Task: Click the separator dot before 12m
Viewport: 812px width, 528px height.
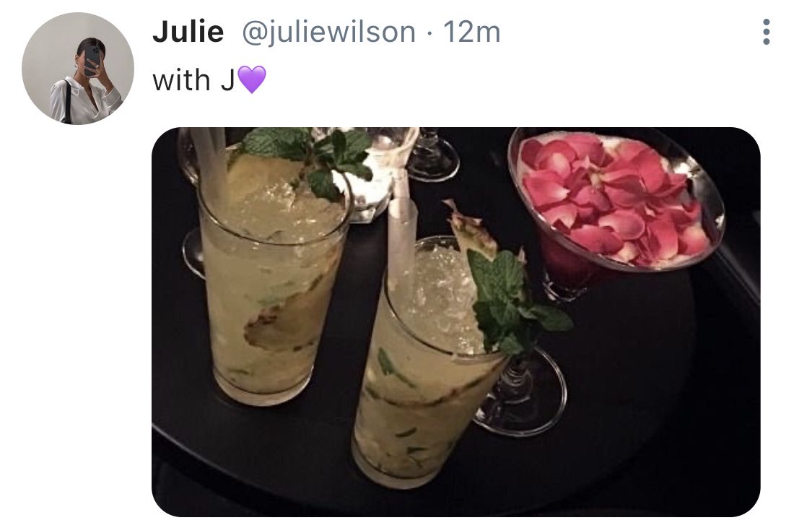Action: [x=429, y=34]
